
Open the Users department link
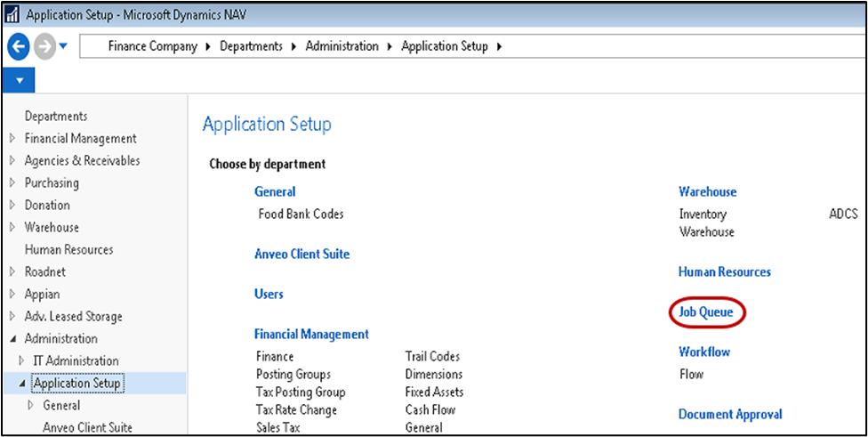[x=269, y=294]
